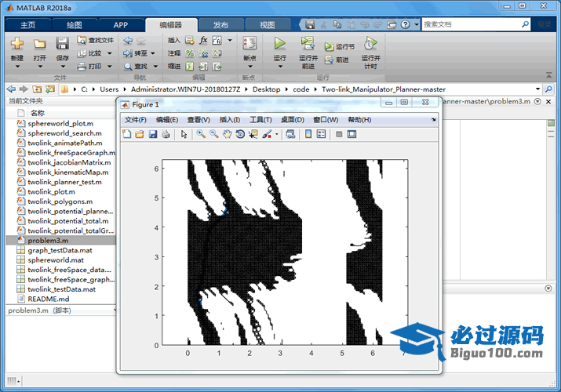Screen dimensions: 561x392
Task: Select the Pan hand tool
Action: 227,134
